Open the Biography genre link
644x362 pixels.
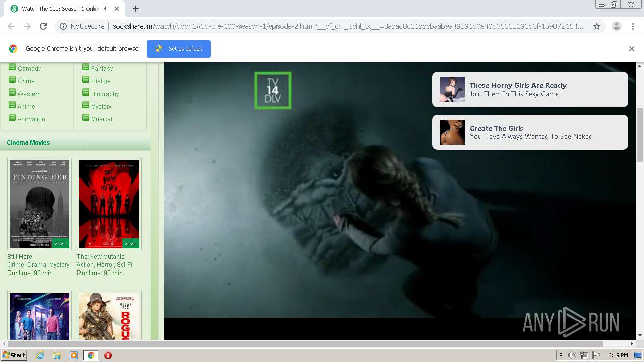[105, 94]
